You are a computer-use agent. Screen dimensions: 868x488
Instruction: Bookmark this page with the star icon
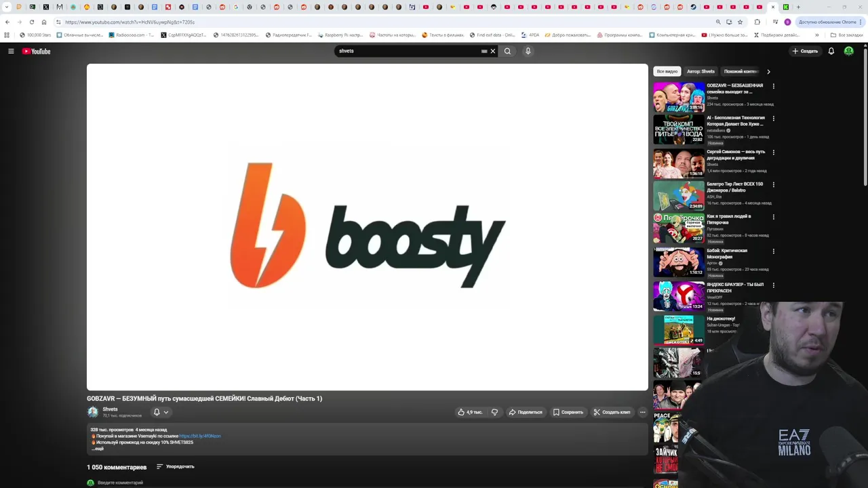740,22
